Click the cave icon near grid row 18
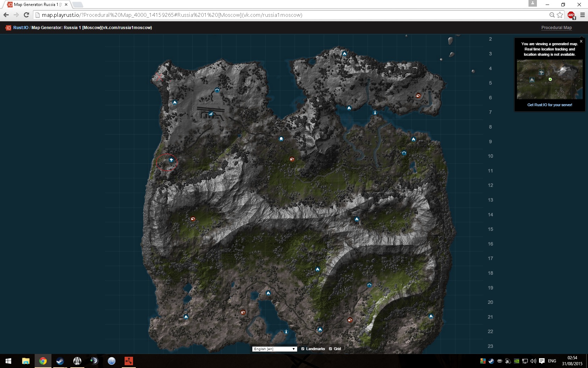Image resolution: width=588 pixels, height=368 pixels. pyautogui.click(x=317, y=269)
